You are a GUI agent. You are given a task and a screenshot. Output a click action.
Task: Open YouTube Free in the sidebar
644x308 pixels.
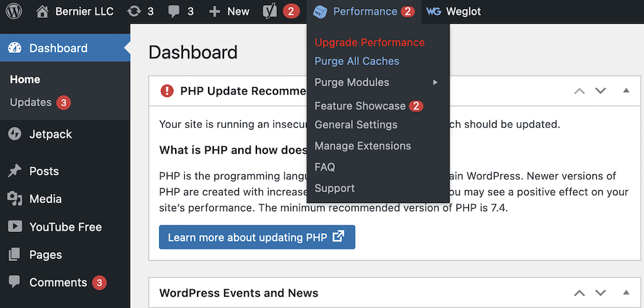pyautogui.click(x=65, y=227)
